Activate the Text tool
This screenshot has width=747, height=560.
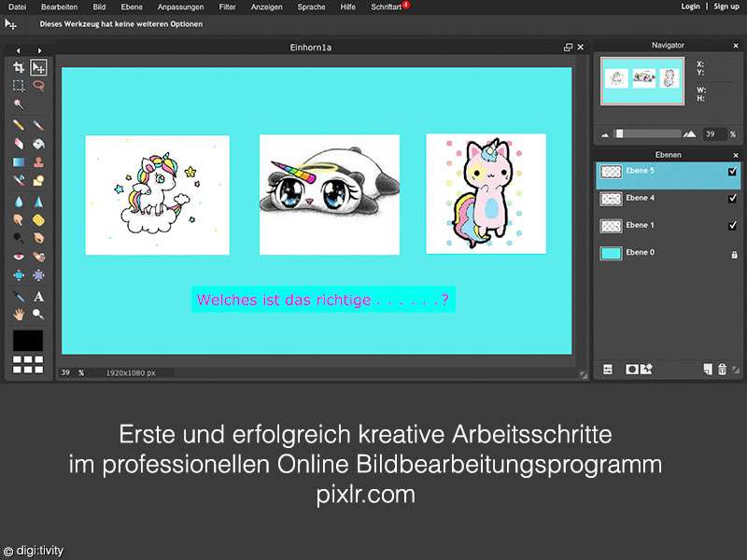(38, 296)
